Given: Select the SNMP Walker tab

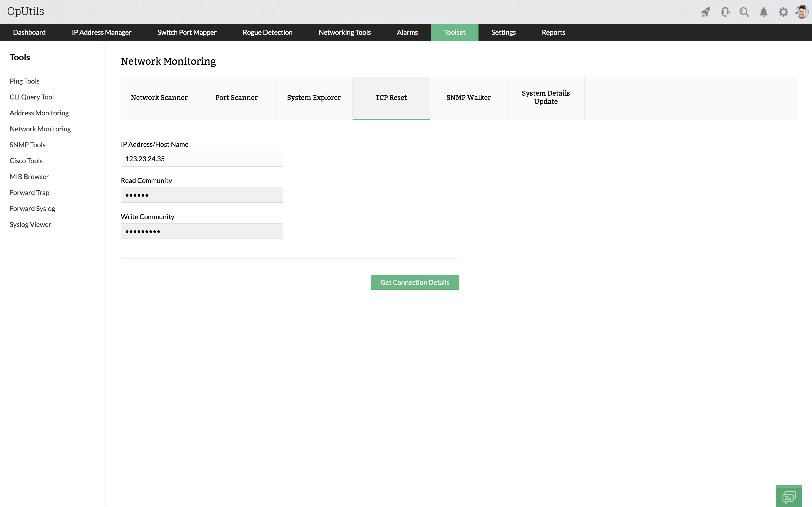Looking at the screenshot, I should tap(468, 98).
